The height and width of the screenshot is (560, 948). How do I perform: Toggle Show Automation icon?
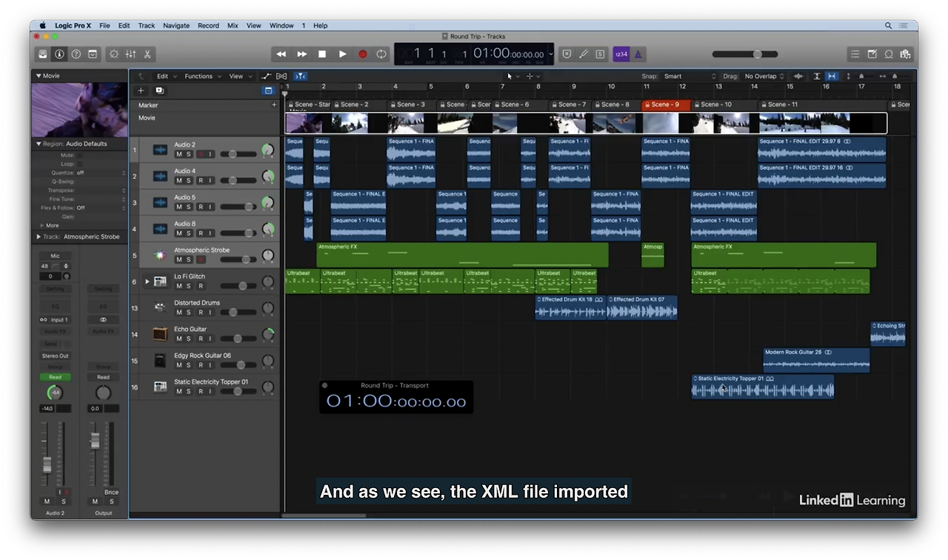(x=267, y=76)
